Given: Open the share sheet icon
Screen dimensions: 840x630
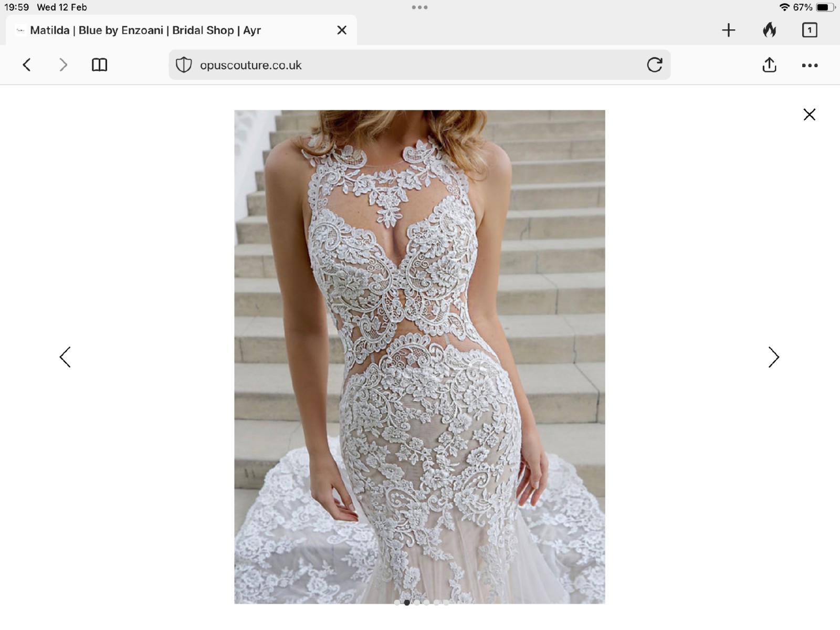Looking at the screenshot, I should tap(769, 65).
